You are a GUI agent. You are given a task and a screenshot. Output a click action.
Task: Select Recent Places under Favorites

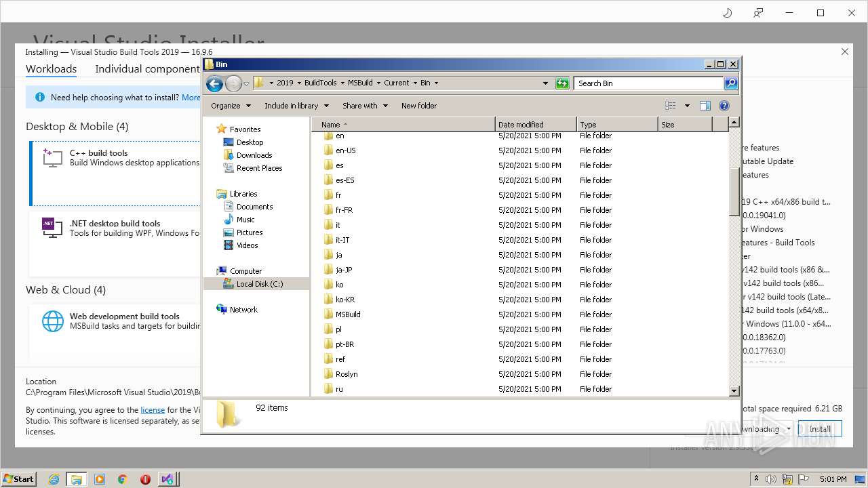click(259, 168)
